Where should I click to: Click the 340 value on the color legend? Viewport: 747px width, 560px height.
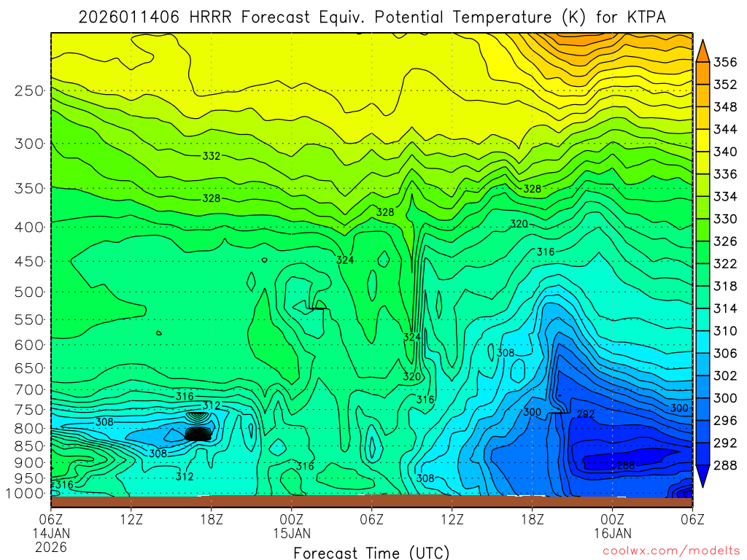[x=725, y=152]
